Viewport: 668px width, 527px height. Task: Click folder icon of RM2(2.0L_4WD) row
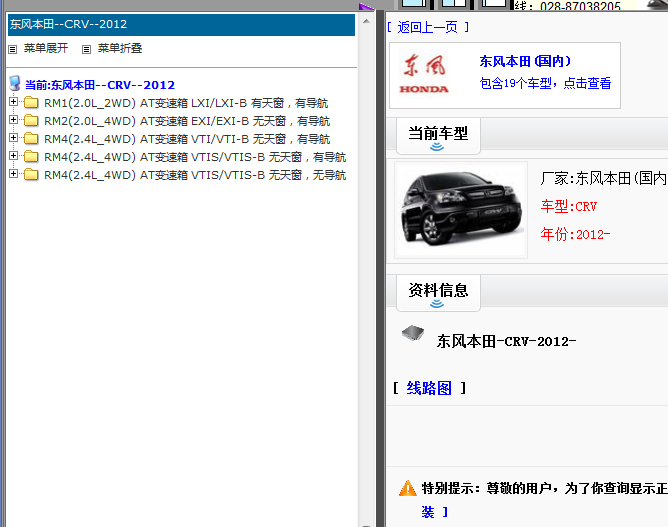click(x=31, y=121)
